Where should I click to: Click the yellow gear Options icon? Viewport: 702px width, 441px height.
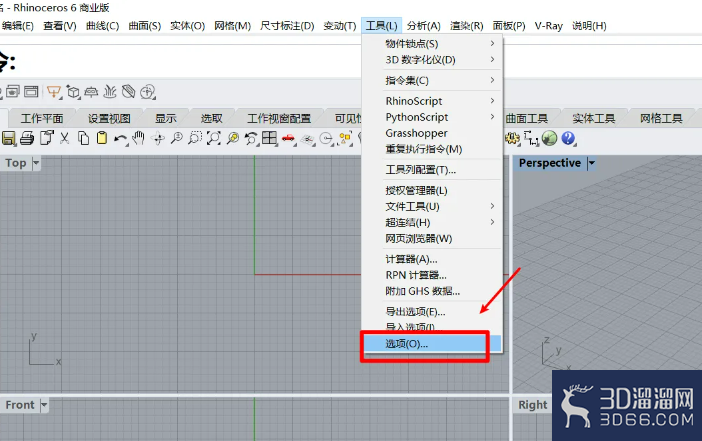click(x=512, y=138)
